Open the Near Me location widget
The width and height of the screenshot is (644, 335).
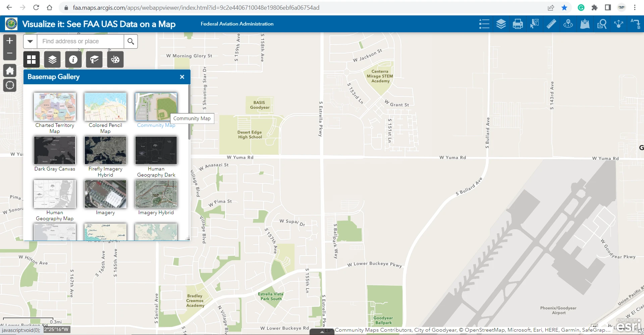tap(568, 24)
